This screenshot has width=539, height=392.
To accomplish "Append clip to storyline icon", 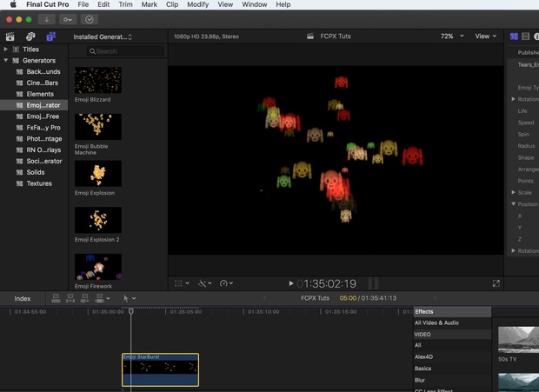I will click(84, 298).
